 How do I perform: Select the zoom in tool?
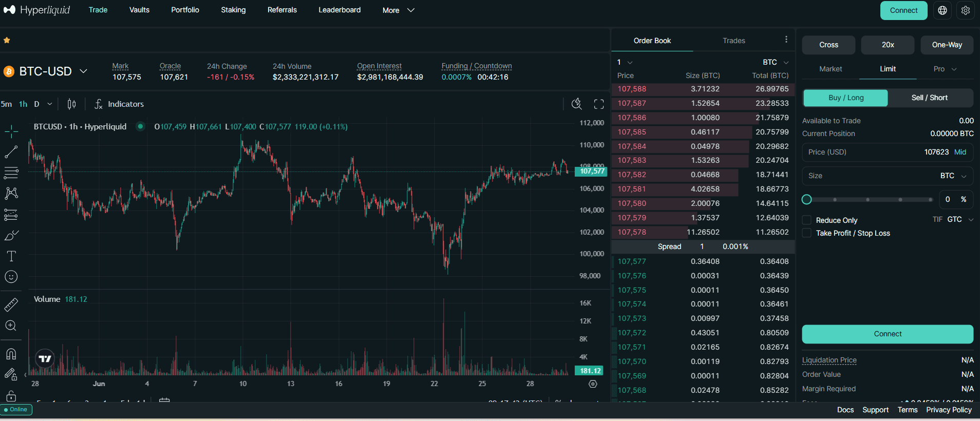[x=11, y=326]
